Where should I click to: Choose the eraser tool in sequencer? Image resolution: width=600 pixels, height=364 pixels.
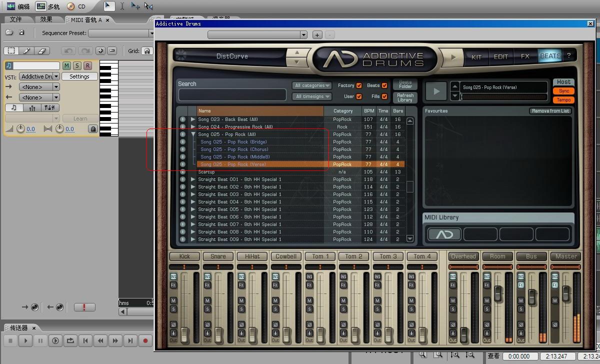click(x=42, y=50)
